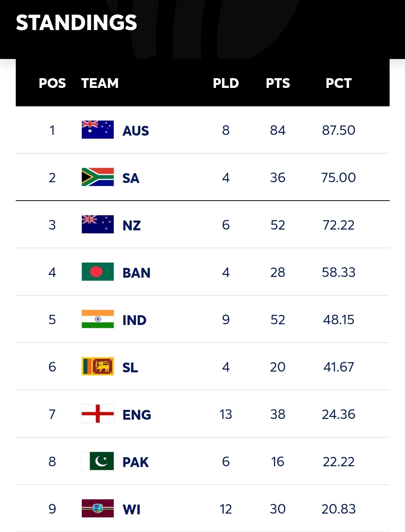Click New Zealand's 72.22 percentage value
The image size is (405, 532).
[x=339, y=225]
